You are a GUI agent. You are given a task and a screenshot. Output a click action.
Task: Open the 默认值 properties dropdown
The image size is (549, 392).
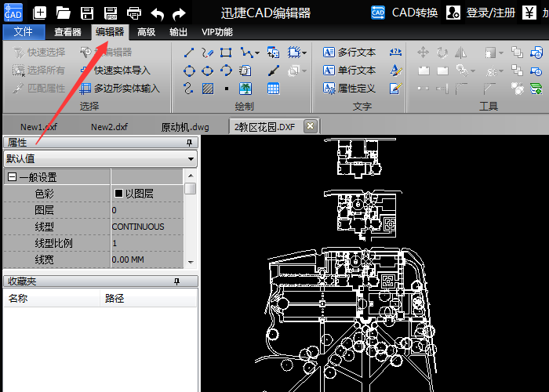click(x=100, y=159)
